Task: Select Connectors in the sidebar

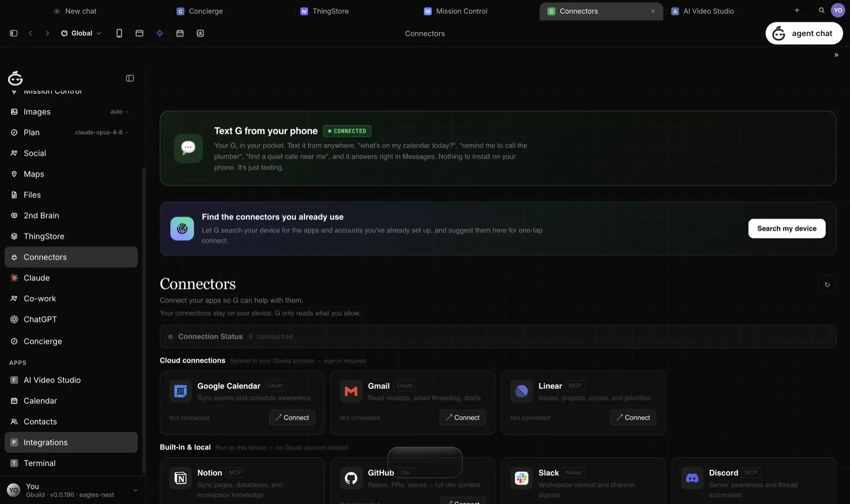Action: (x=71, y=257)
